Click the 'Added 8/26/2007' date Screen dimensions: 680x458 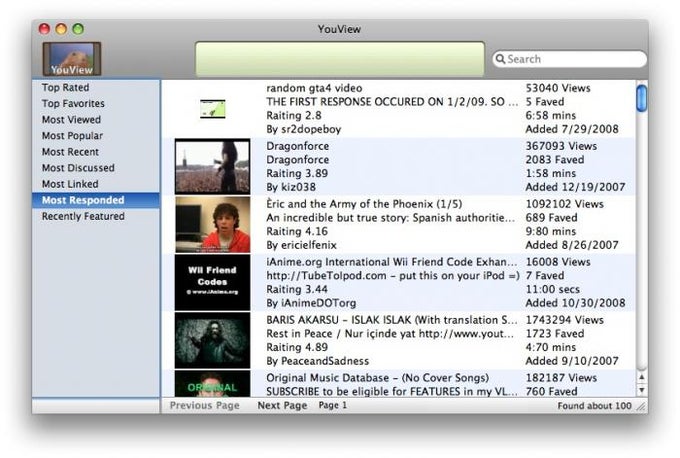point(572,245)
